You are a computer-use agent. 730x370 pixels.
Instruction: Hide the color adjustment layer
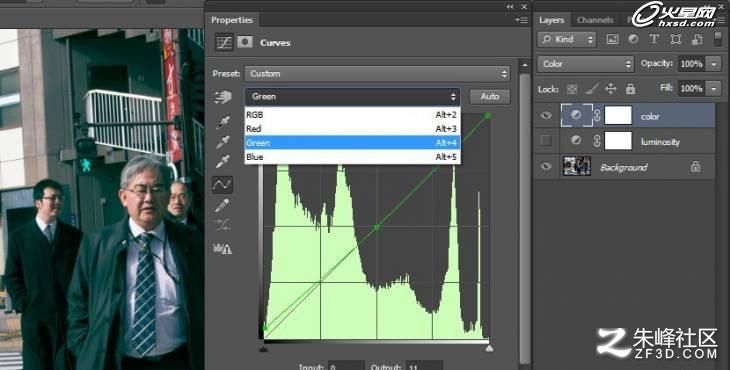[x=546, y=115]
